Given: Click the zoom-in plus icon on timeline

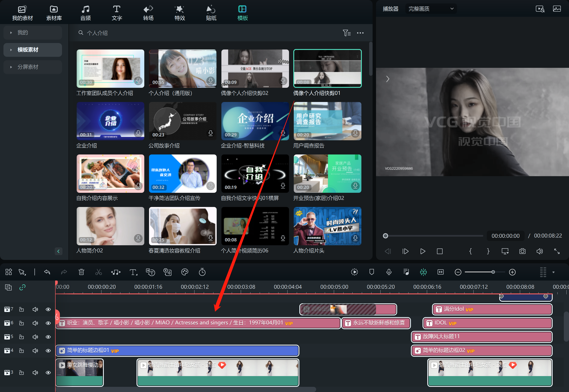Looking at the screenshot, I should [x=512, y=272].
